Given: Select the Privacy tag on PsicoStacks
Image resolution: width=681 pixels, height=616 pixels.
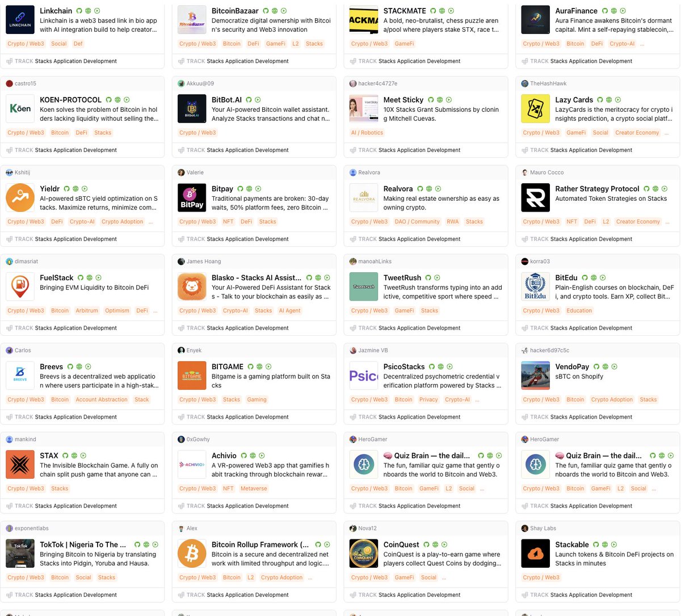Looking at the screenshot, I should (428, 400).
